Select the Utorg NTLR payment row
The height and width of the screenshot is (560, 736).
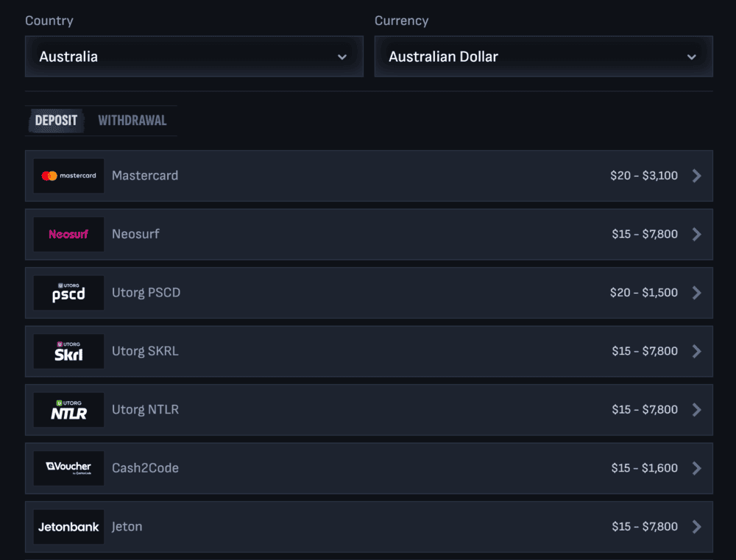pos(368,410)
